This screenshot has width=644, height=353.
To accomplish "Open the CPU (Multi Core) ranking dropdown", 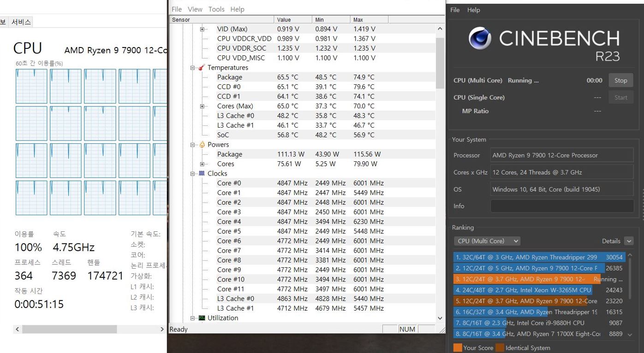I will 487,241.
